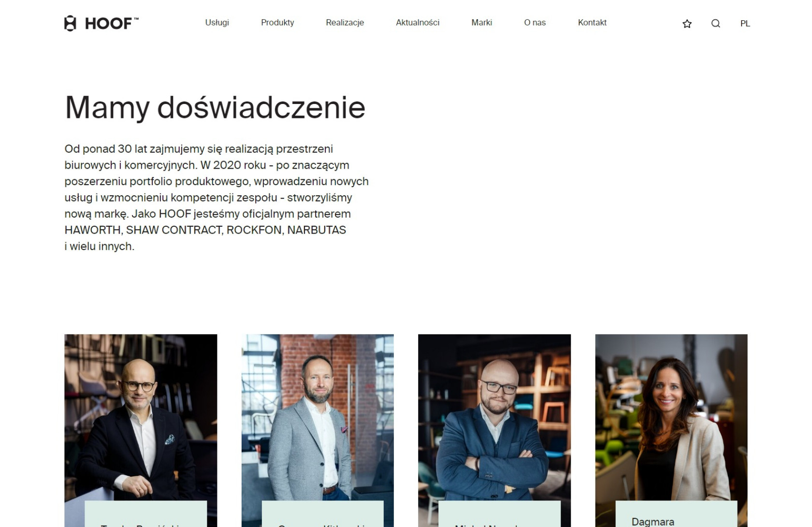Open the O nas page
The image size is (812, 527).
pos(535,23)
